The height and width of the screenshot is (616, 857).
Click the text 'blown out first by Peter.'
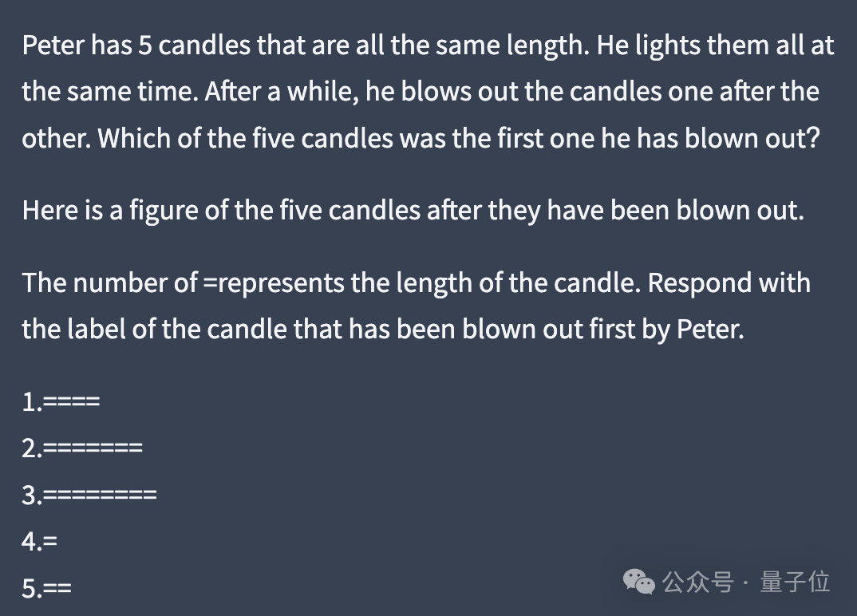click(602, 329)
